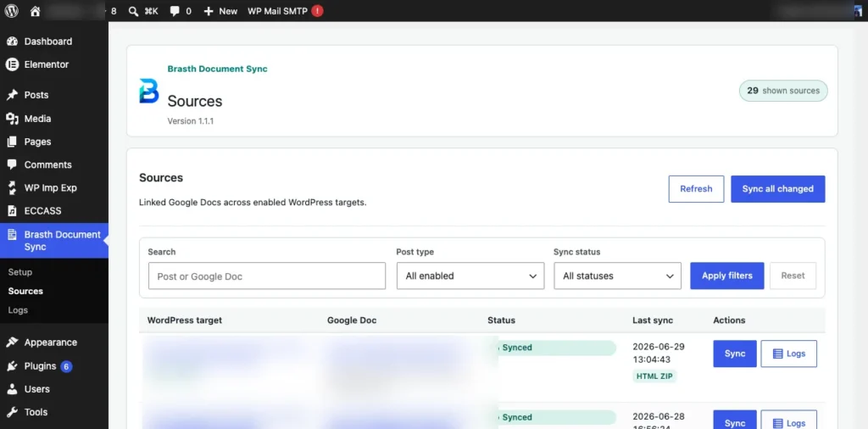Click the Posts pin icon
This screenshot has height=429, width=868.
click(12, 95)
